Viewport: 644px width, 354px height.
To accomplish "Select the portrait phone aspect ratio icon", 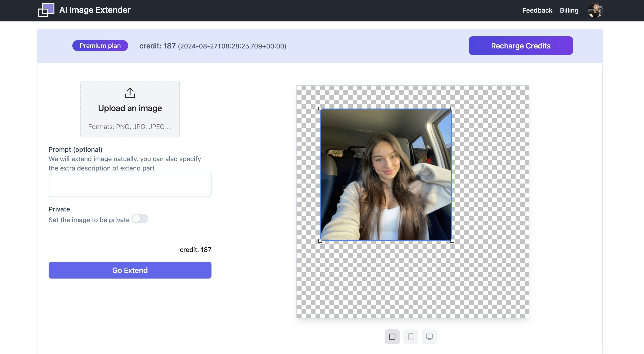I will point(410,337).
